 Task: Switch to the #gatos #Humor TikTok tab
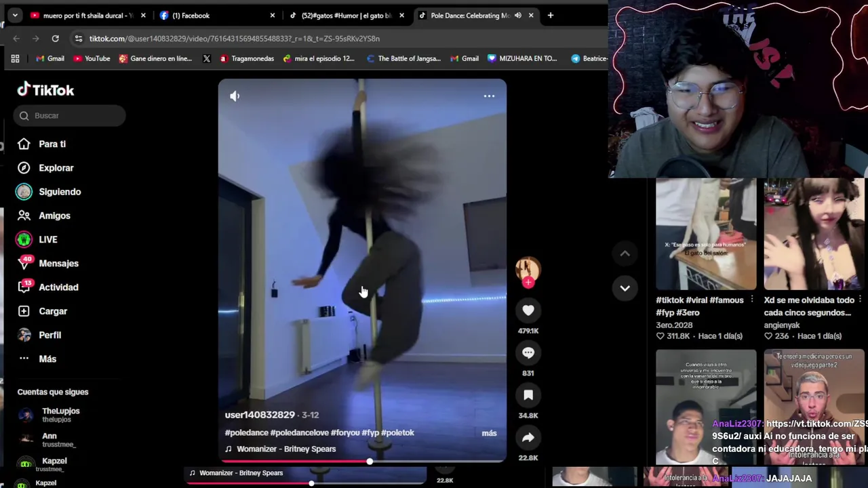point(346,15)
